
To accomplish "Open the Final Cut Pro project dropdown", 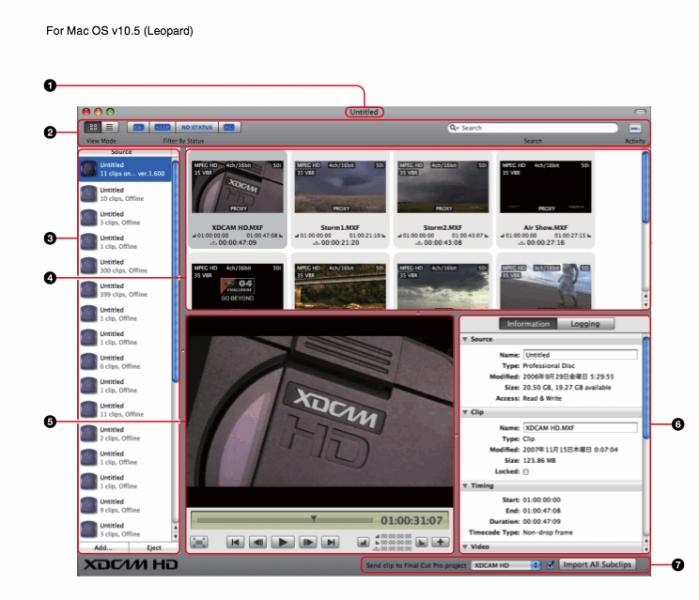I will (x=506, y=565).
